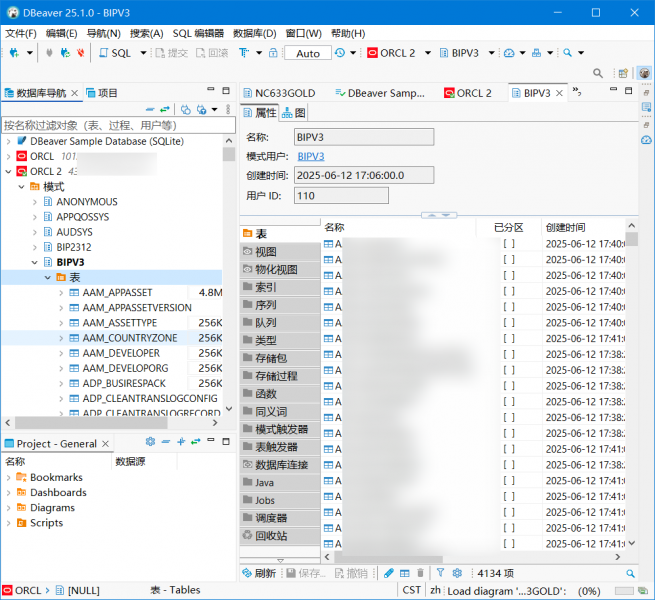Expand DBeaver Sample Database (SQLite) node
655x600 pixels.
tap(8, 142)
